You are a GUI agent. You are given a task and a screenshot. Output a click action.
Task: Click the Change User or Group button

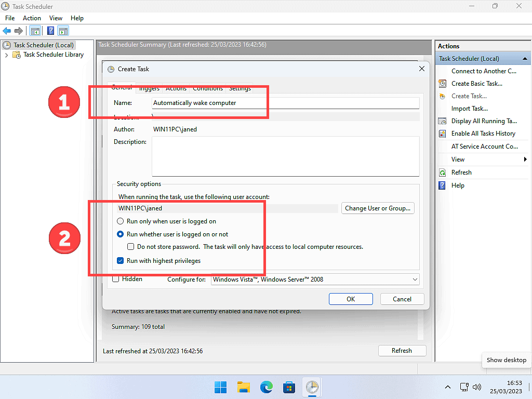point(378,208)
